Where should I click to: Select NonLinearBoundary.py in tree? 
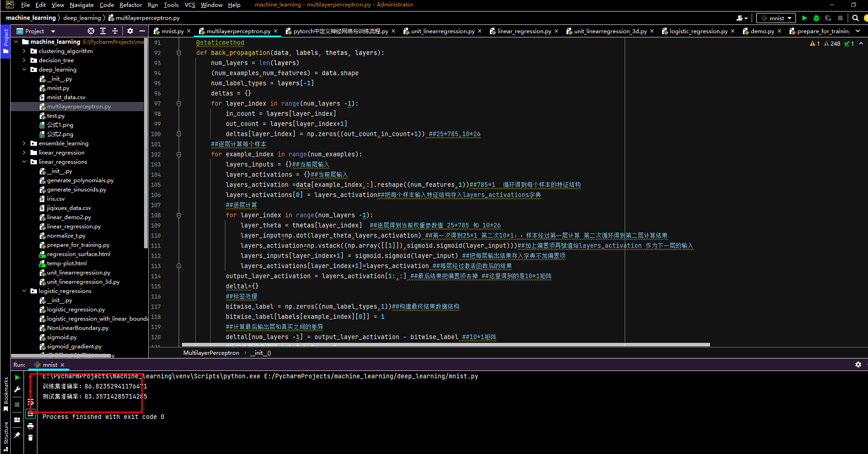78,328
